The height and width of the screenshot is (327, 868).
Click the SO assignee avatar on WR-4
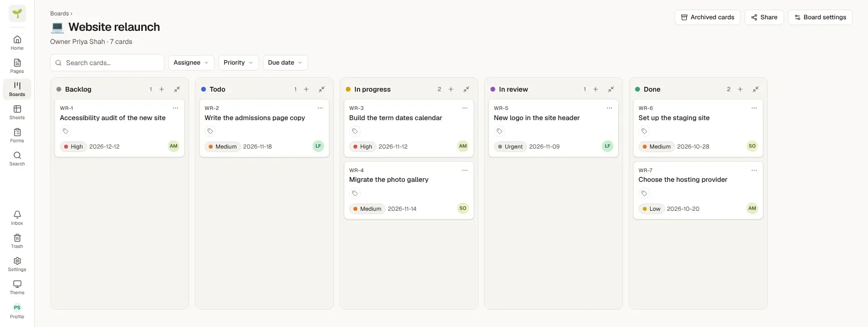(x=463, y=208)
